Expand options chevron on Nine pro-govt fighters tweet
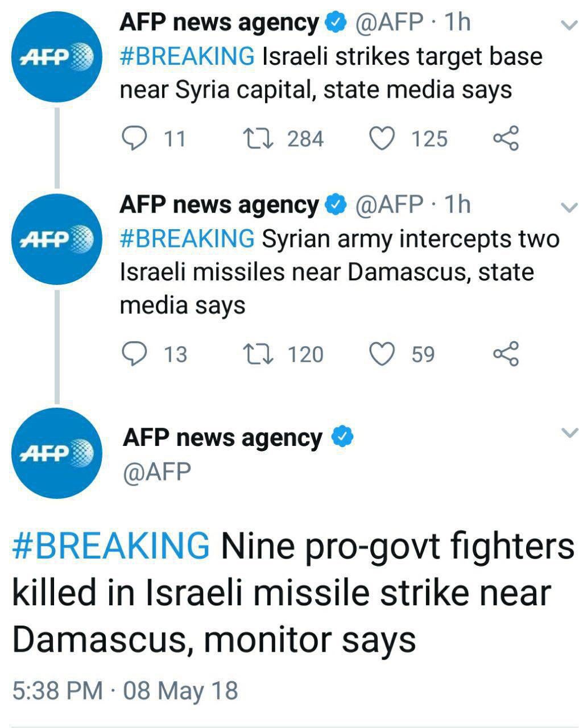579x728 pixels. click(568, 433)
